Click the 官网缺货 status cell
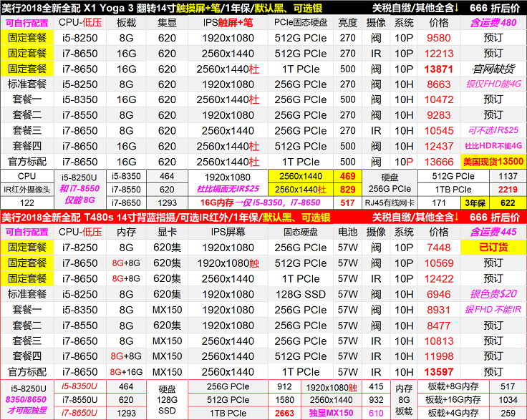This screenshot has width=527, height=420. point(493,69)
